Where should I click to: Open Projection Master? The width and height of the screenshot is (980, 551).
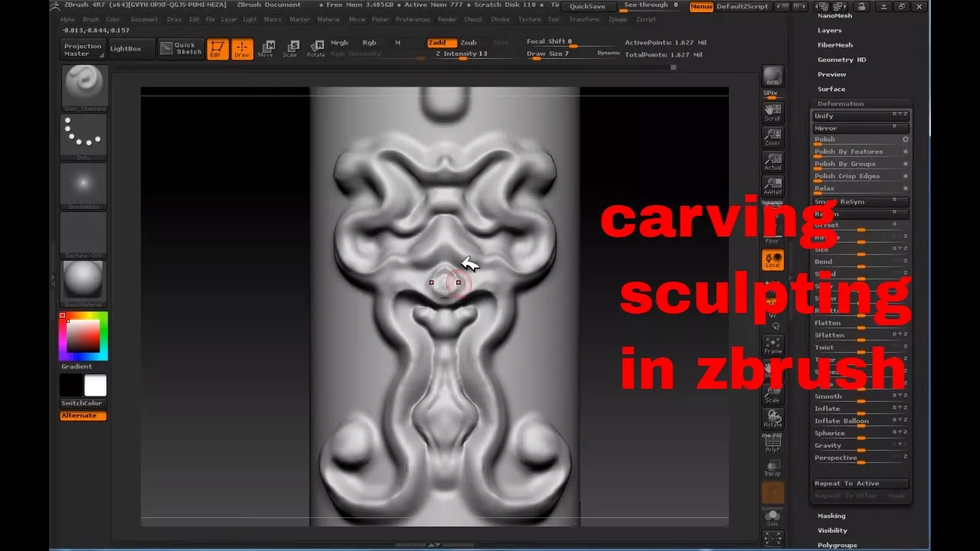click(83, 49)
